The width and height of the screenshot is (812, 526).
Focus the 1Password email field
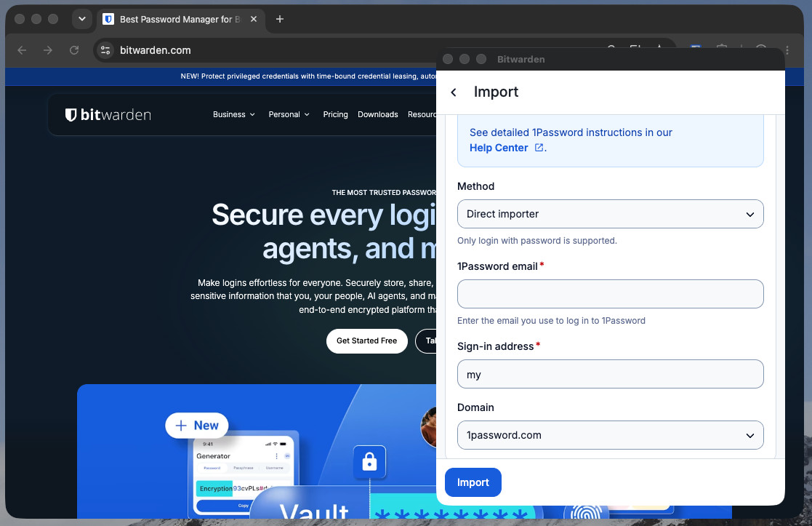(x=610, y=294)
